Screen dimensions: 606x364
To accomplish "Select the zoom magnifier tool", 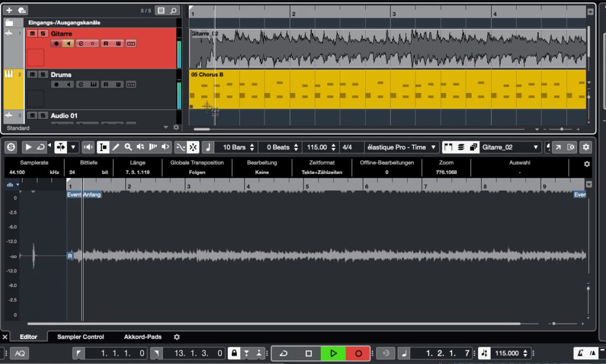I will coord(128,147).
